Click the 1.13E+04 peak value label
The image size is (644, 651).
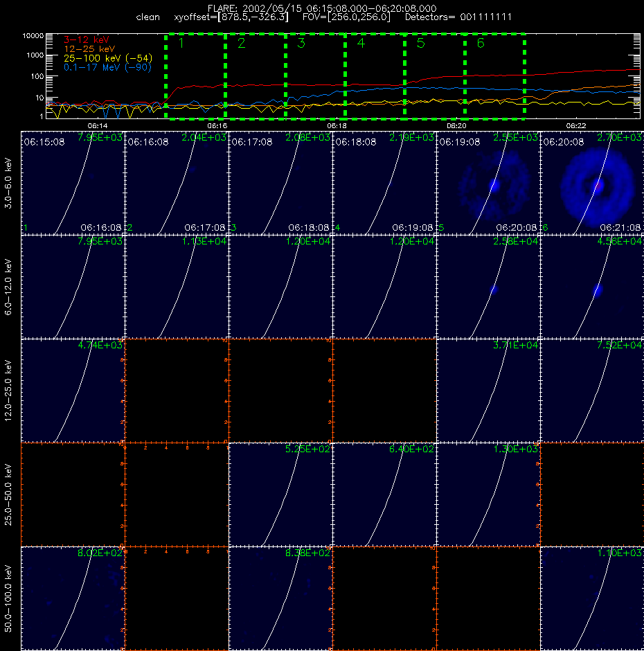coord(205,241)
